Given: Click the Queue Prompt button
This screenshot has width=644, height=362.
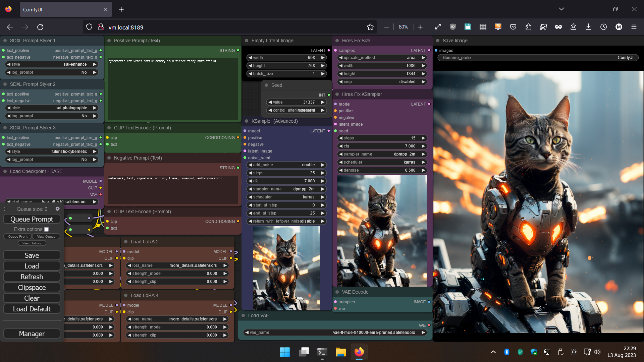Looking at the screenshot, I should (x=32, y=219).
